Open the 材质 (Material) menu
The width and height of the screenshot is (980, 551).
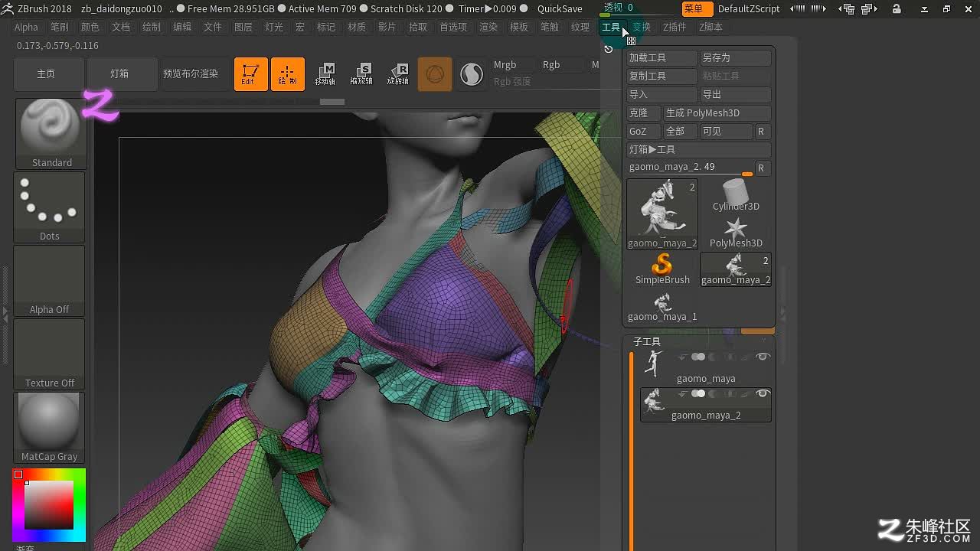(357, 27)
